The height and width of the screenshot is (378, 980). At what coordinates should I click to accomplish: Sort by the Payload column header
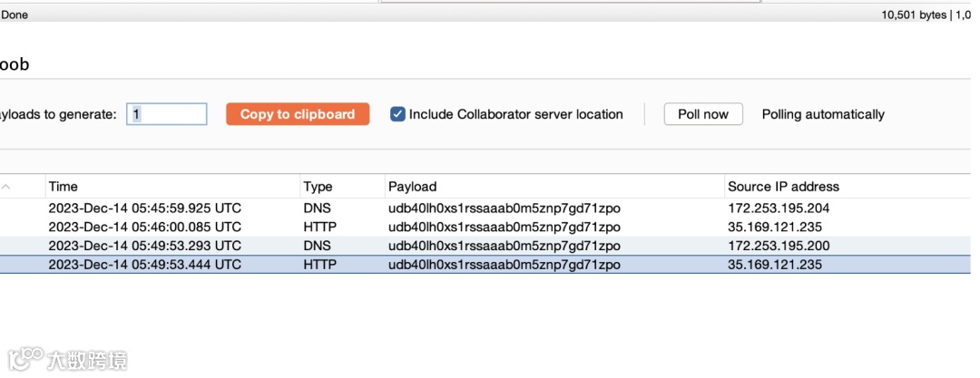(412, 187)
